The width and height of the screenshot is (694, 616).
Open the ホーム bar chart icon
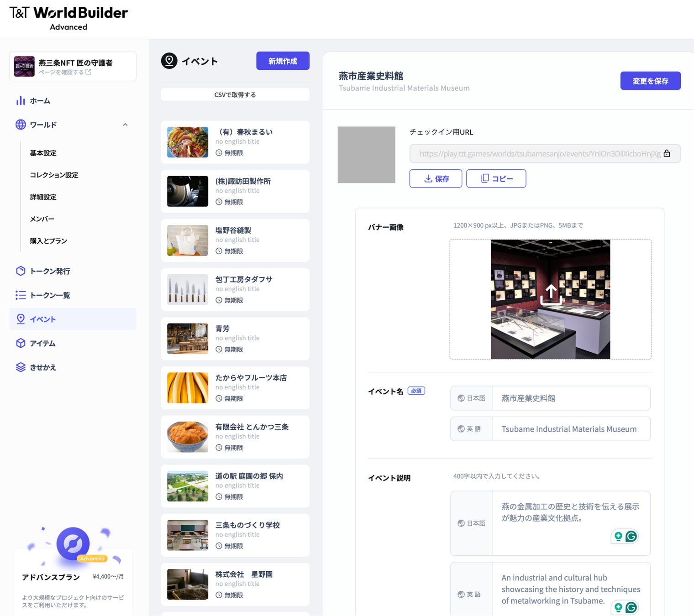tap(21, 101)
